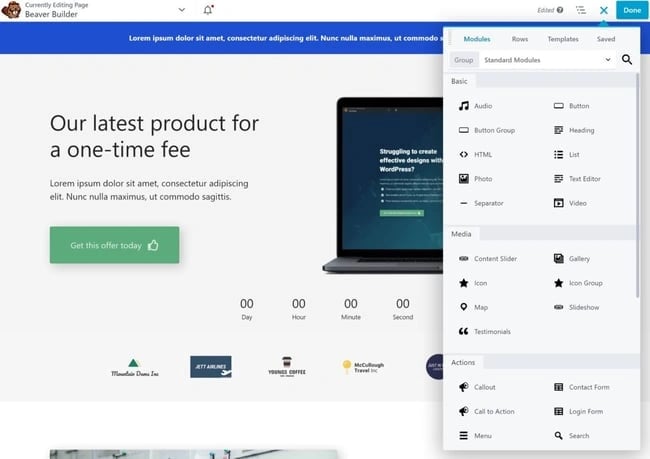Click the blue banner Lorem ipsum text
The image size is (650, 459).
(285, 38)
